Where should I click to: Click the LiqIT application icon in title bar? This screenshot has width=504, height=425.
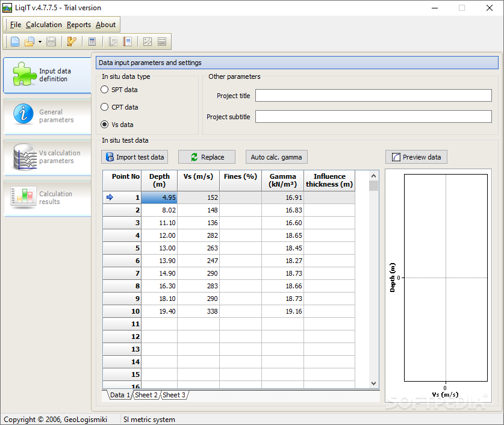7,8
